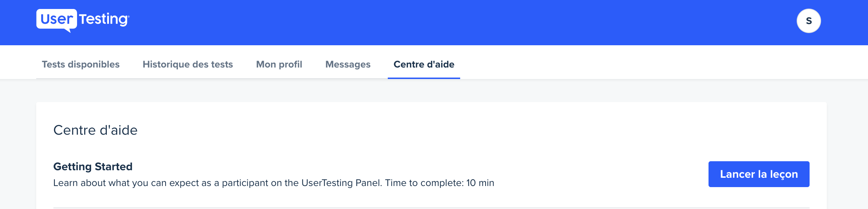Click the "Testing" wordmark in the header
The image size is (868, 209).
(104, 19)
